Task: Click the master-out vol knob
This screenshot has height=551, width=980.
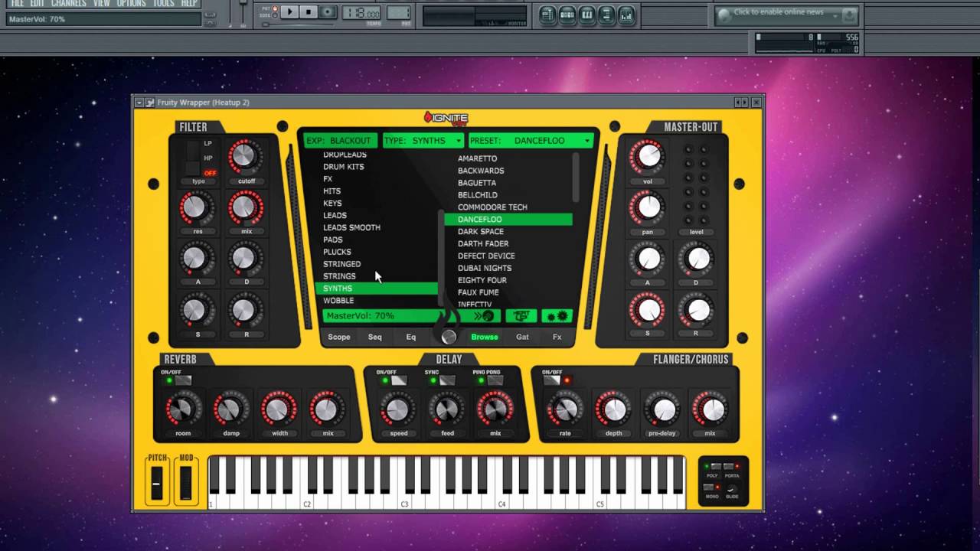Action: coord(648,157)
